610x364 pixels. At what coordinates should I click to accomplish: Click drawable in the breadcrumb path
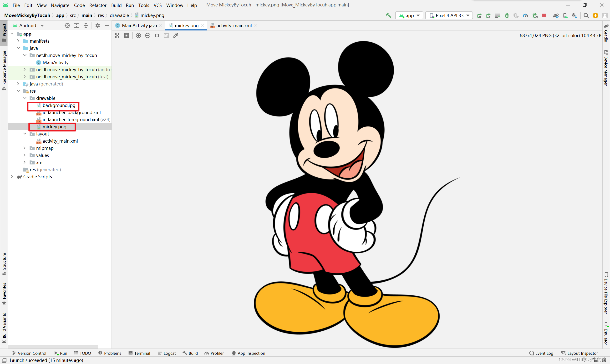(119, 15)
